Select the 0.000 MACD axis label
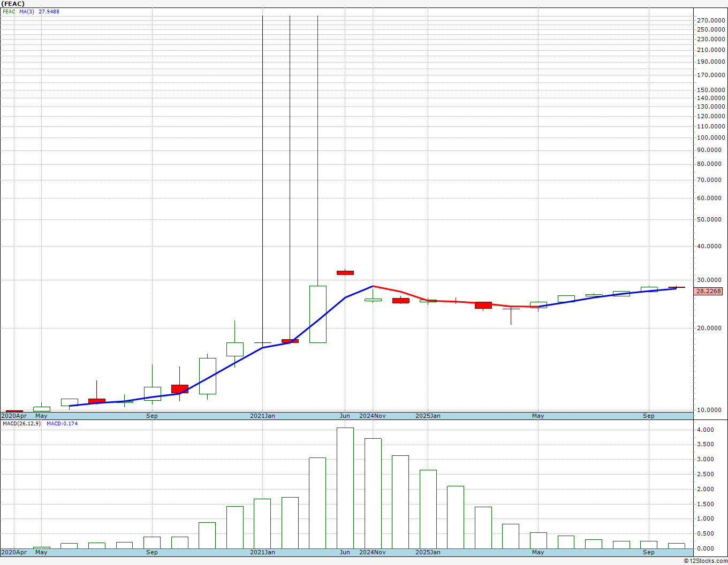This screenshot has height=565, width=728. pos(705,548)
